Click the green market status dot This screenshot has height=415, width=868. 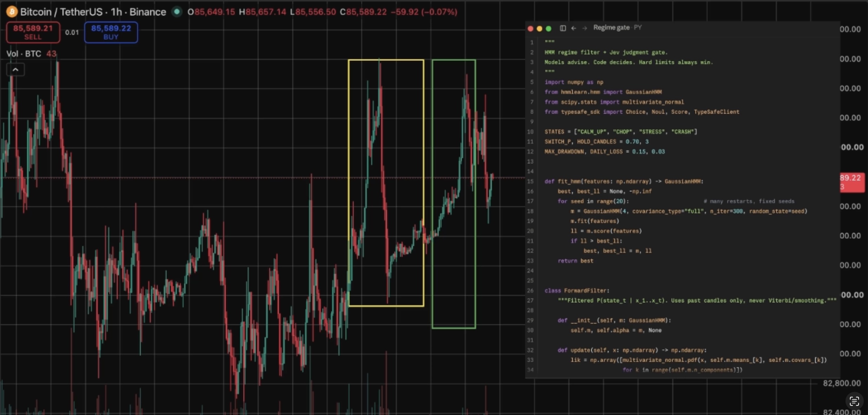click(177, 12)
